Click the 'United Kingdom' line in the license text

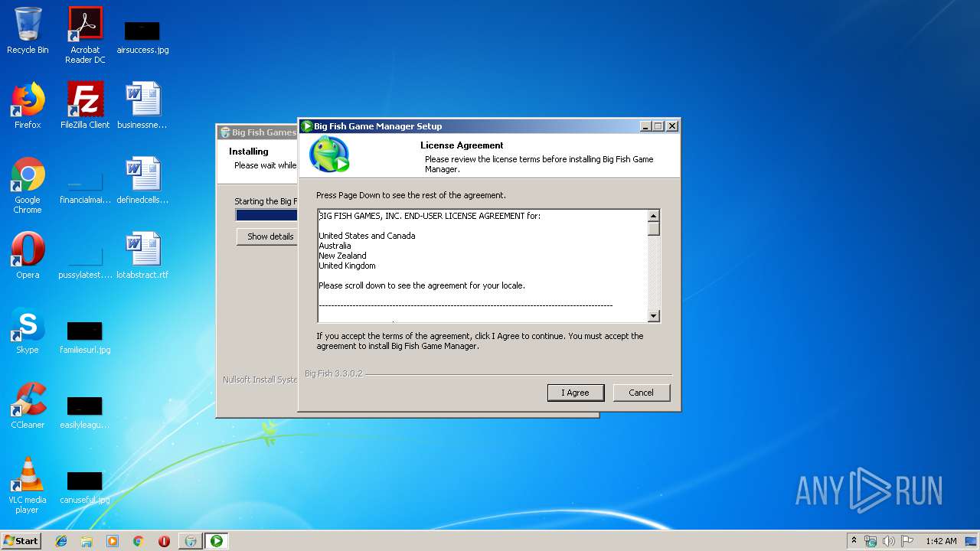coord(347,266)
